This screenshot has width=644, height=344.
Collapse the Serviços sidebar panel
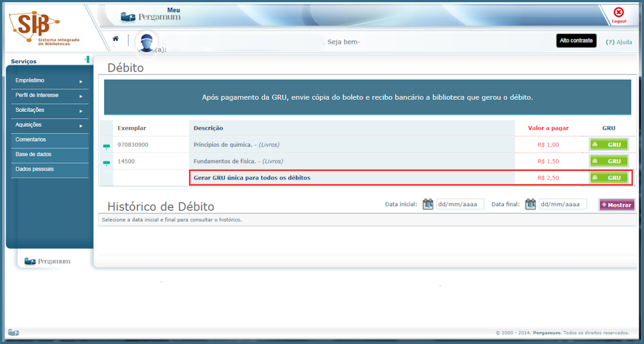[87, 59]
